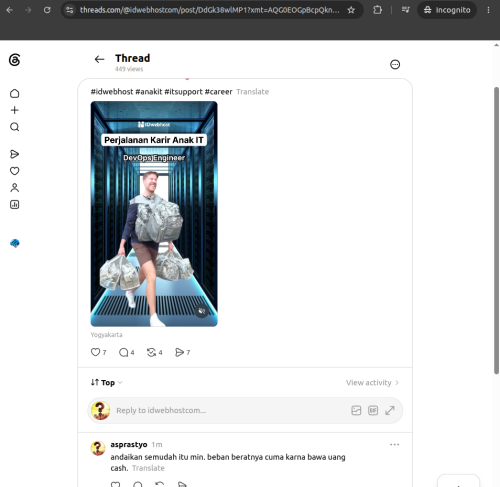Open Search from sidebar magnifier
This screenshot has width=500, height=487.
(14, 127)
